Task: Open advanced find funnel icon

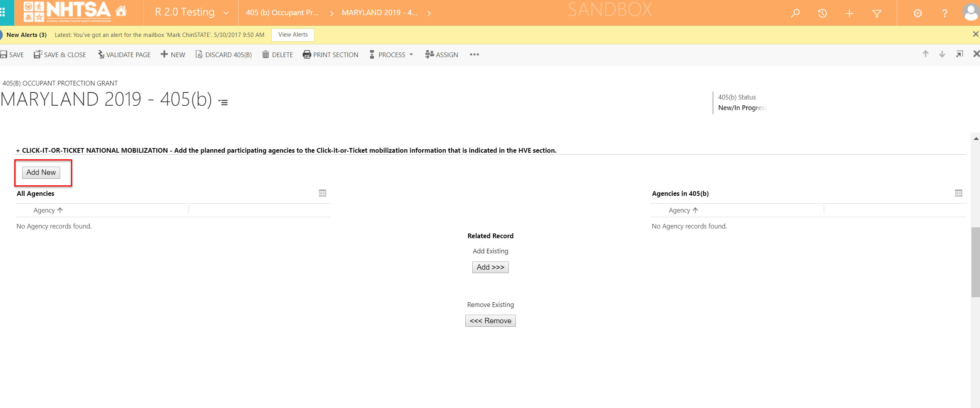Action: [877, 14]
